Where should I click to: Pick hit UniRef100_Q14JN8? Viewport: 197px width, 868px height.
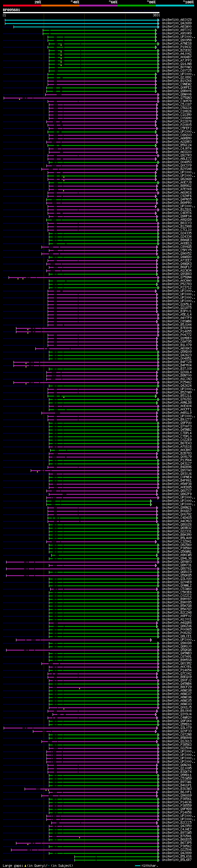(x=177, y=64)
